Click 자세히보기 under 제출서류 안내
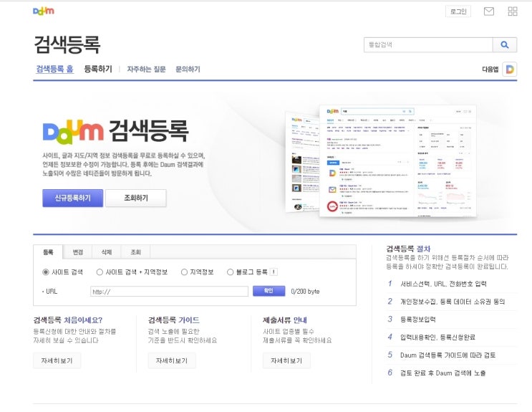532x412 pixels. point(286,360)
